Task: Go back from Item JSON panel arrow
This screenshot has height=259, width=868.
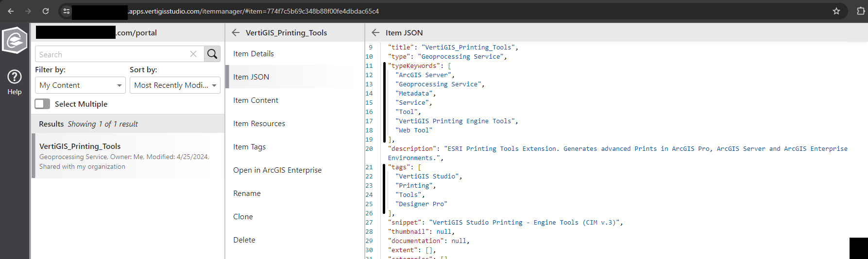Action: pos(375,32)
